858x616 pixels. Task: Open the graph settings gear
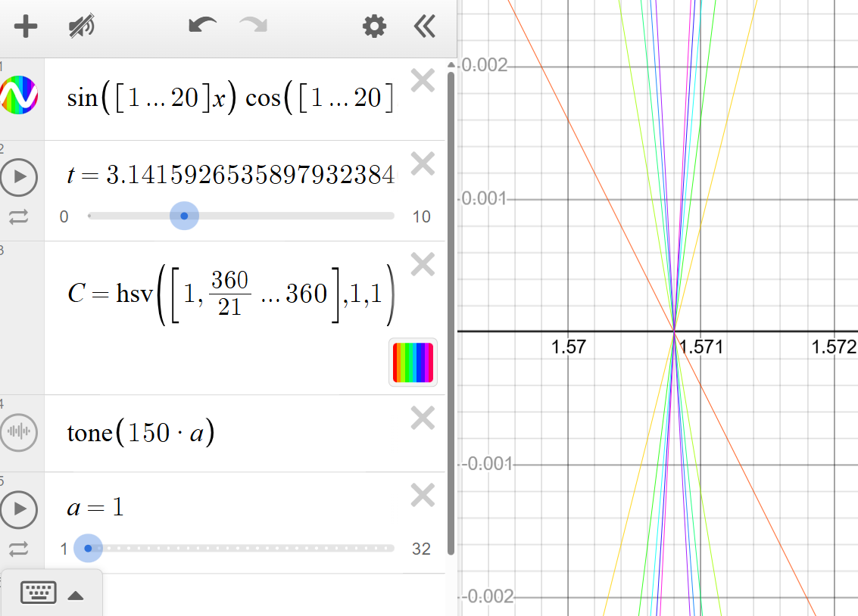tap(373, 26)
